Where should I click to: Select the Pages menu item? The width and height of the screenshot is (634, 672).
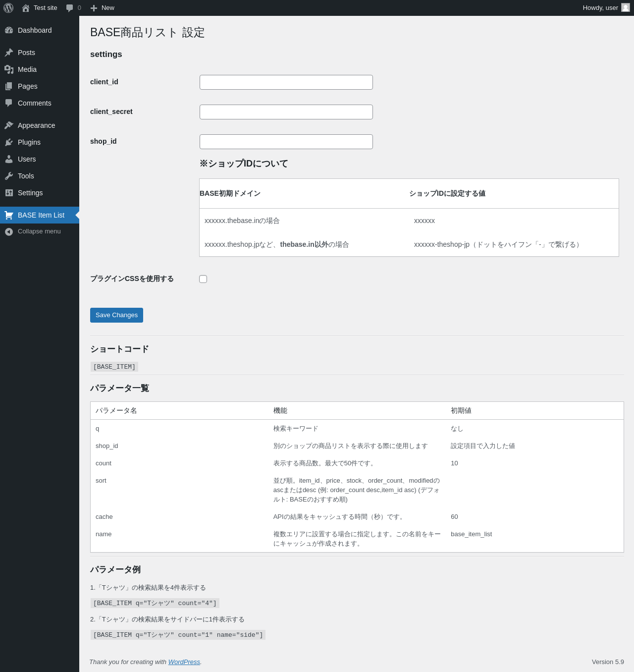pyautogui.click(x=40, y=86)
